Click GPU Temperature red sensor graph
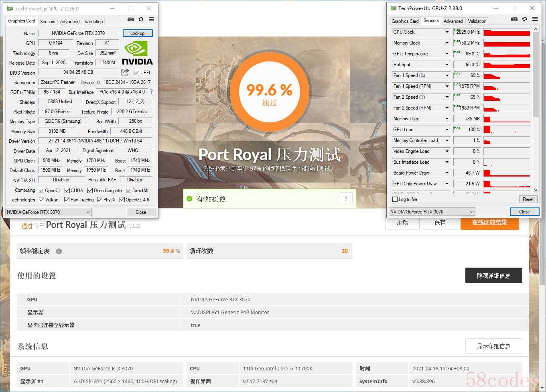Image resolution: width=546 pixels, height=392 pixels. click(x=507, y=54)
